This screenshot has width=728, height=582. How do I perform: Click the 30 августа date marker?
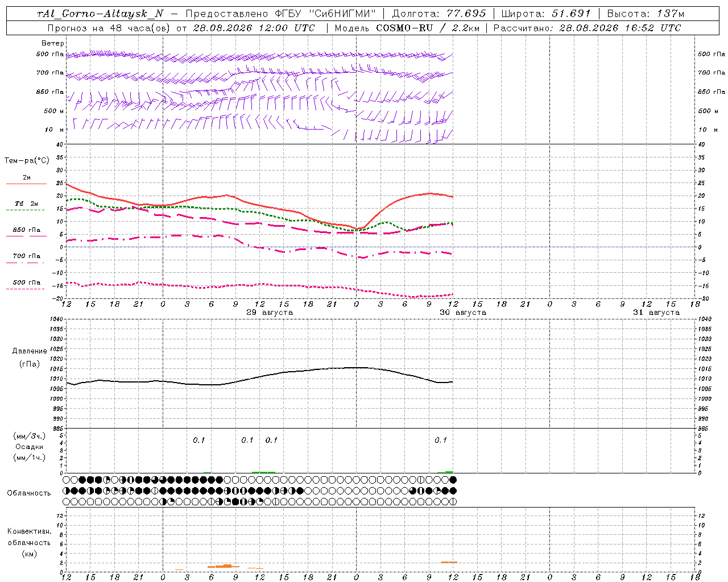pyautogui.click(x=463, y=313)
